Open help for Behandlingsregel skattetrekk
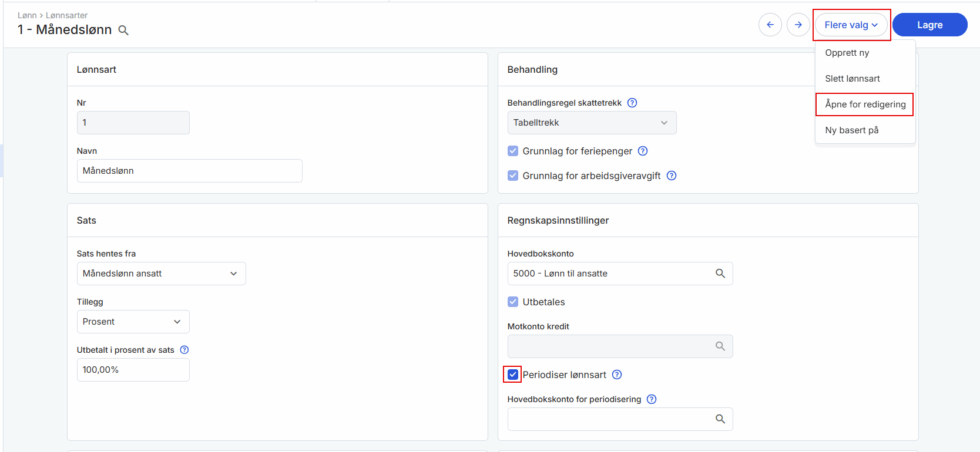Screen dimensions: 980x452 pyautogui.click(x=632, y=103)
